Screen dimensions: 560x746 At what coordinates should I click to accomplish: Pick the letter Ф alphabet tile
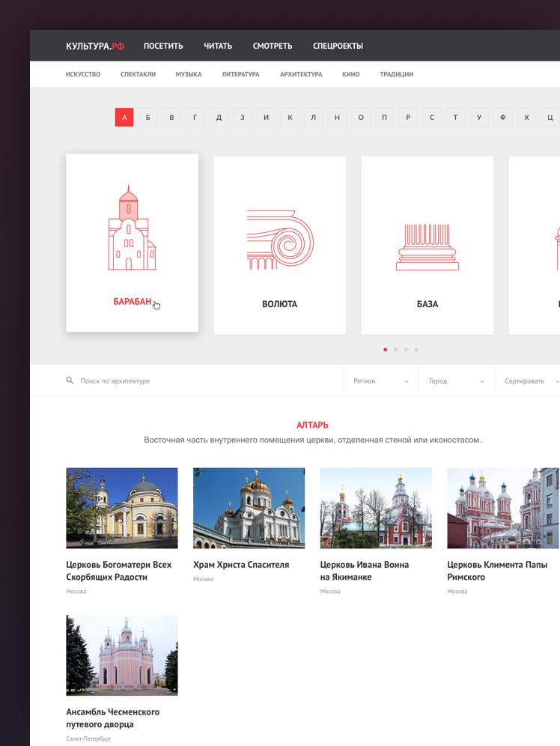(502, 118)
